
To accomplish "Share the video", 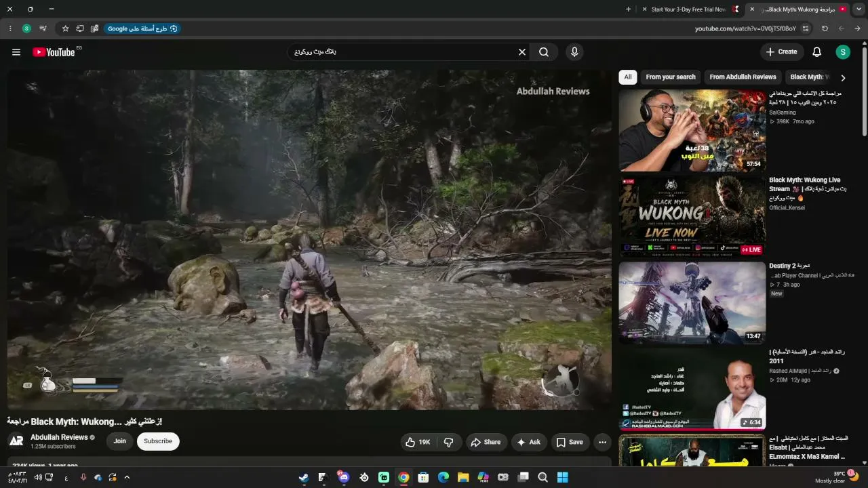I will pyautogui.click(x=486, y=442).
